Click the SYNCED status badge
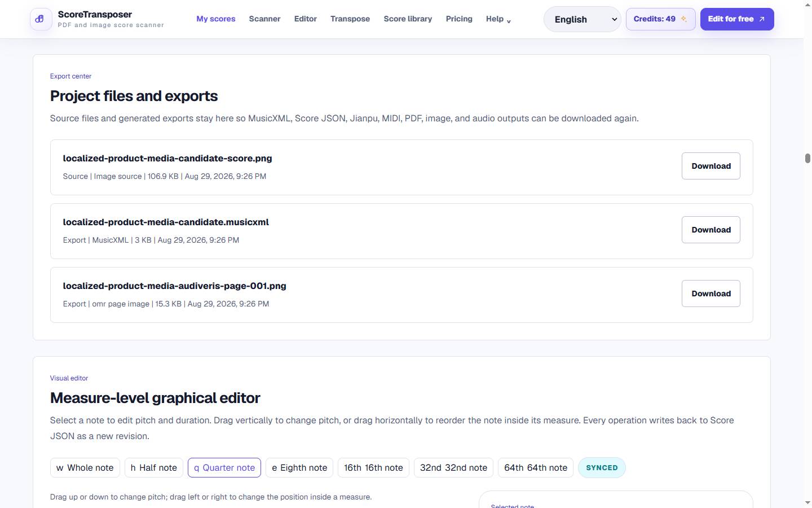 (602, 467)
